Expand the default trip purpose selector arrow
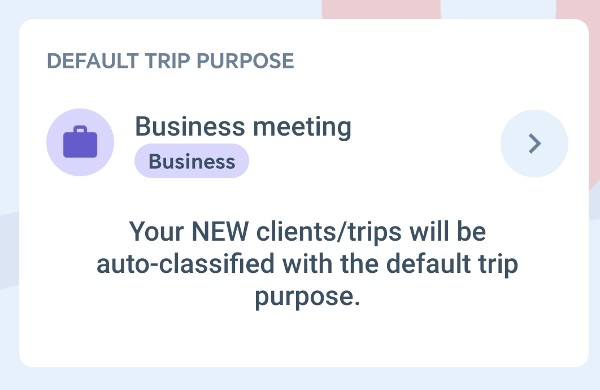 [x=534, y=144]
